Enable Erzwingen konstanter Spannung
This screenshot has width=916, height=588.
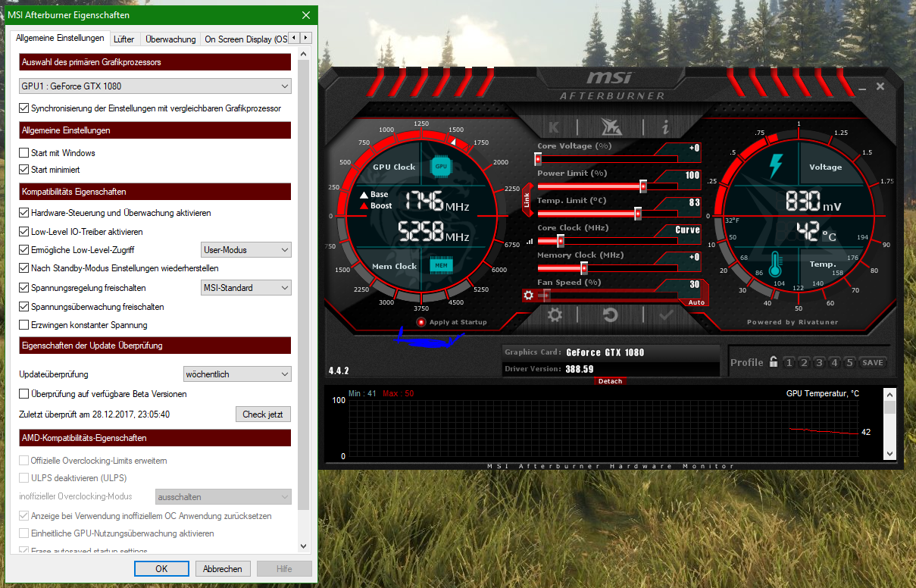[24, 325]
